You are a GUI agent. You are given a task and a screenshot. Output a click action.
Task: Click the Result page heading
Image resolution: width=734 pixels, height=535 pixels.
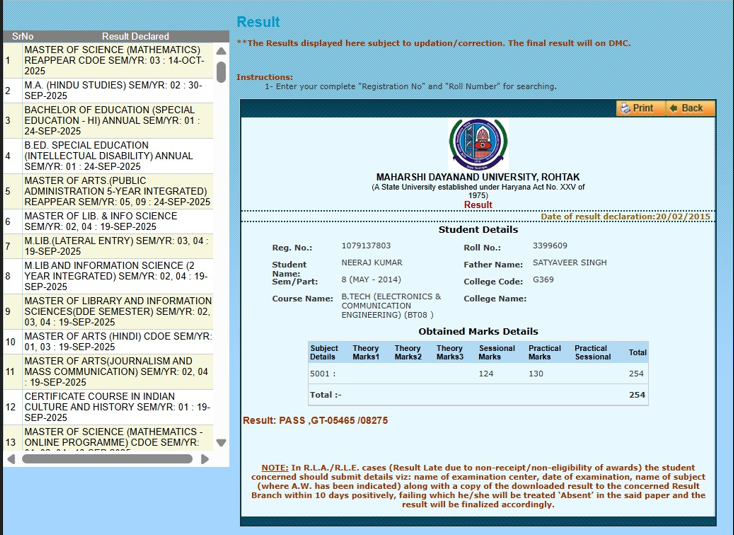pos(258,22)
